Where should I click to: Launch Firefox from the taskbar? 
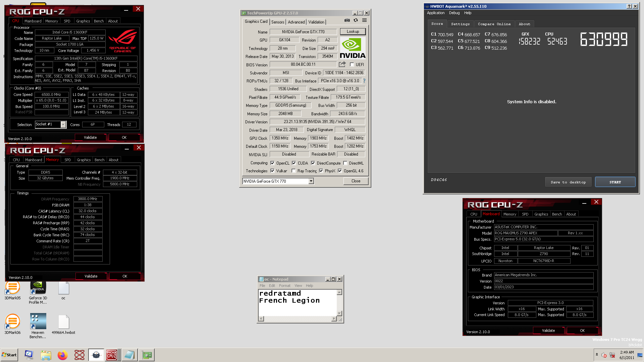[62, 355]
